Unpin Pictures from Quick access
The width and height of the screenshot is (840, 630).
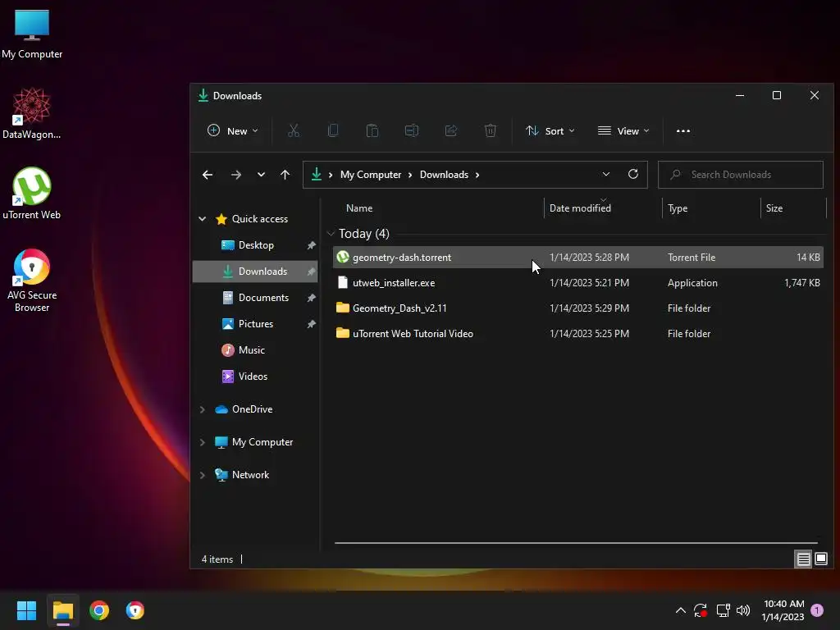(311, 324)
